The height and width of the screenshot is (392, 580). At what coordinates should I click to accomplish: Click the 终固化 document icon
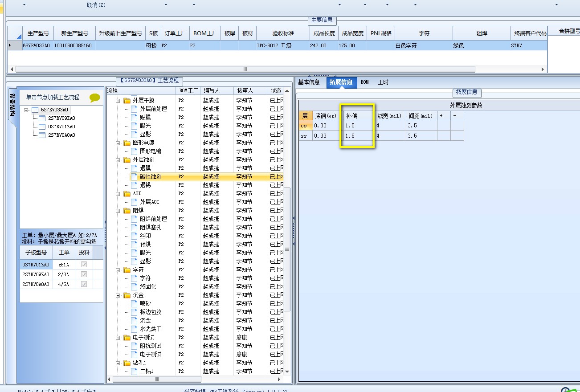pos(134,286)
